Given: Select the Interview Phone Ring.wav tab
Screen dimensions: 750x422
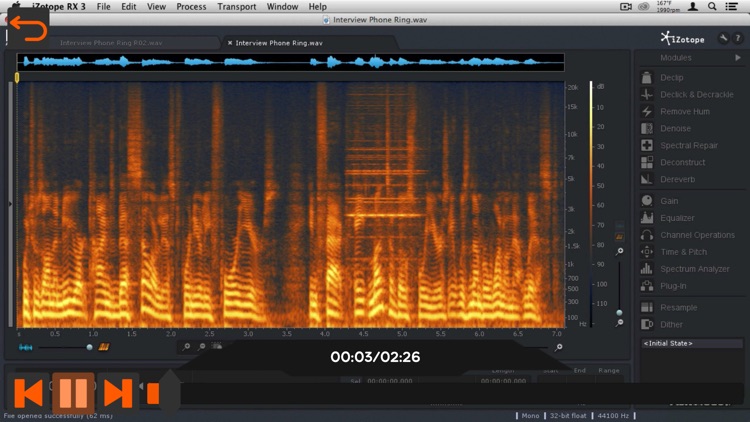Looking at the screenshot, I should [x=279, y=43].
